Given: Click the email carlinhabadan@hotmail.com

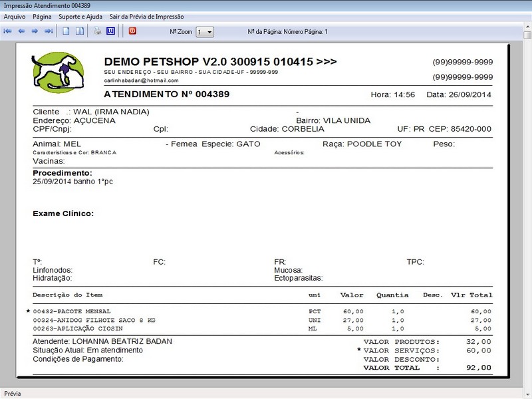Looking at the screenshot, I should tap(141, 80).
